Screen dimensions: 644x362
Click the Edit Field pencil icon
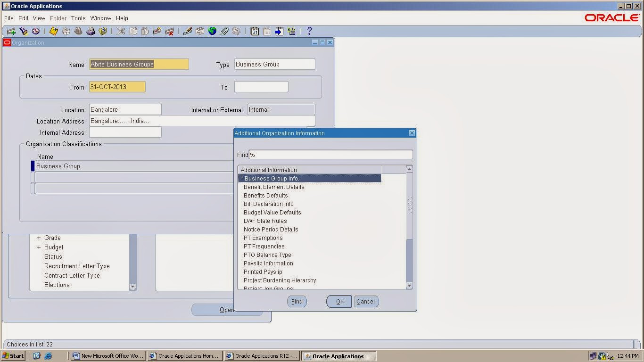pyautogui.click(x=188, y=31)
